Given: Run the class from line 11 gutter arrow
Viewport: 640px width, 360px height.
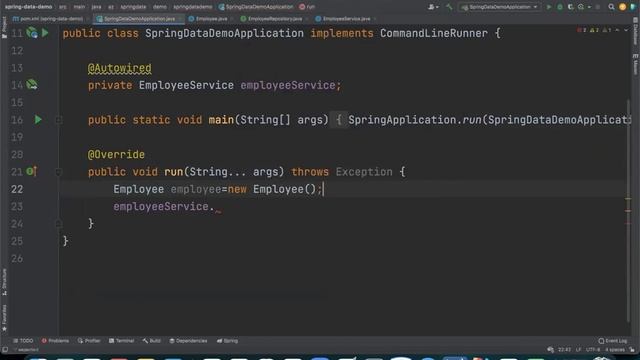Looking at the screenshot, I should click(45, 33).
